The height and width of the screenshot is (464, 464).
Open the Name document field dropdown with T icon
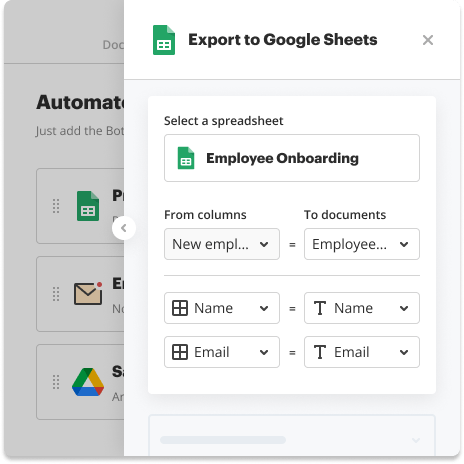(362, 308)
